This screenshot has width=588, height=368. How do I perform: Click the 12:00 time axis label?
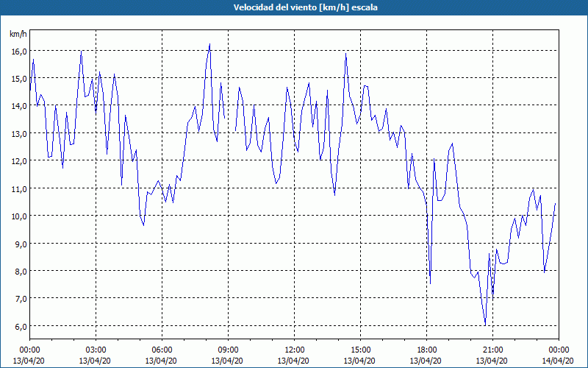pyautogui.click(x=295, y=350)
